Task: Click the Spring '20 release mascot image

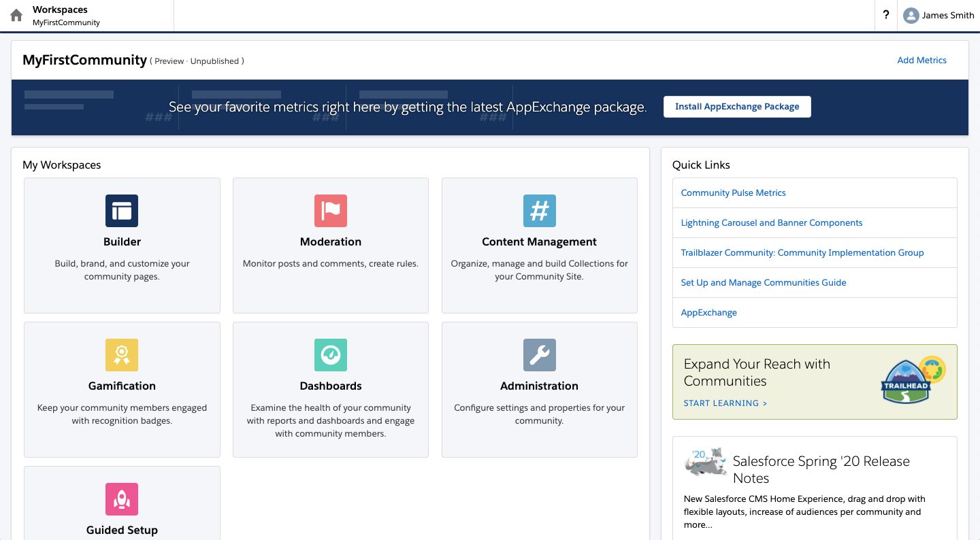Action: click(705, 462)
